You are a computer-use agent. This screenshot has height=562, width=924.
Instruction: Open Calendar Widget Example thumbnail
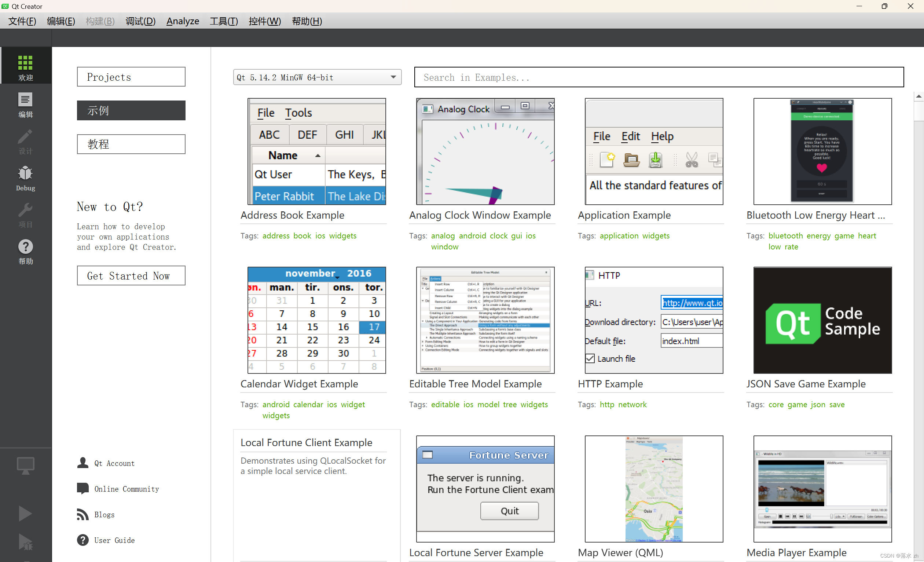[316, 320]
